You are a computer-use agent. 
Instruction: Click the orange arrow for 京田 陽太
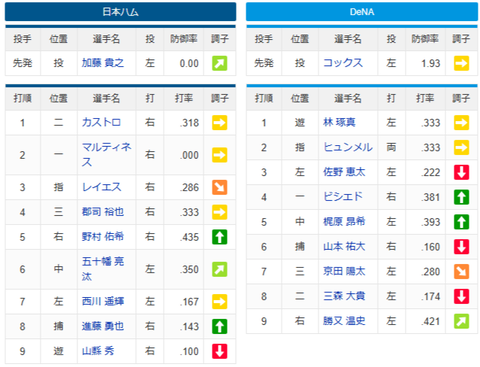point(461,272)
